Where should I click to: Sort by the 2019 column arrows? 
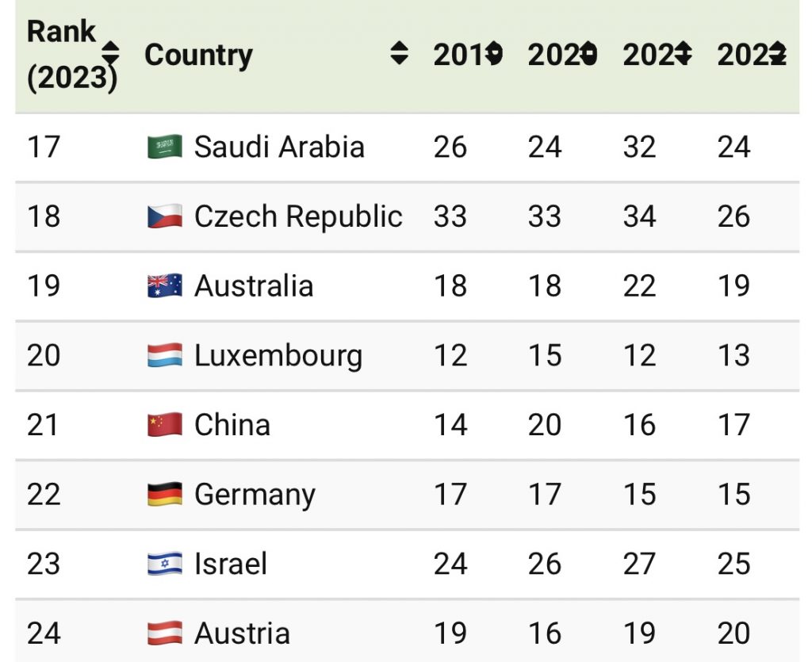[494, 54]
